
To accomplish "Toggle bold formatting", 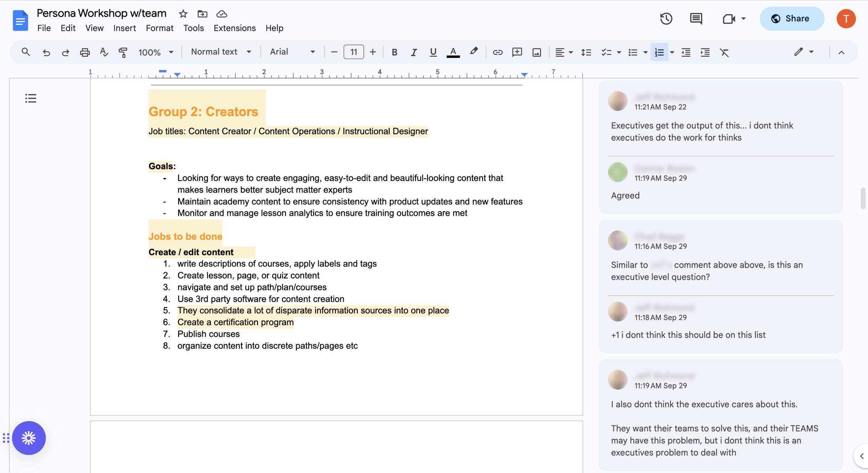I will click(x=394, y=52).
